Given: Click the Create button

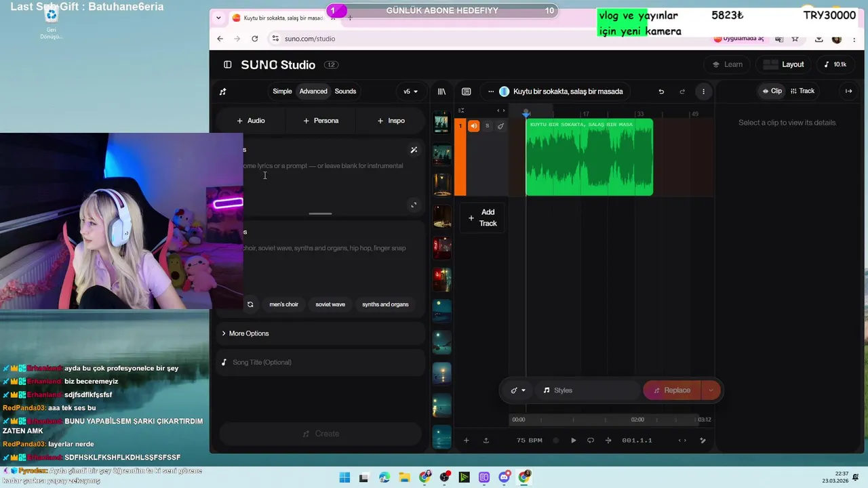Looking at the screenshot, I should [x=321, y=434].
